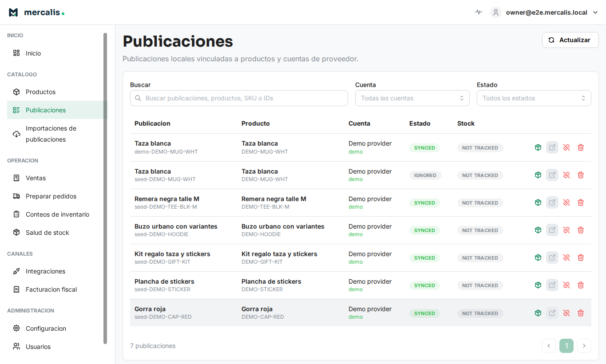Image resolution: width=606 pixels, height=364 pixels.
Task: Open product box icon for Plancha de stickers
Action: pos(538,285)
